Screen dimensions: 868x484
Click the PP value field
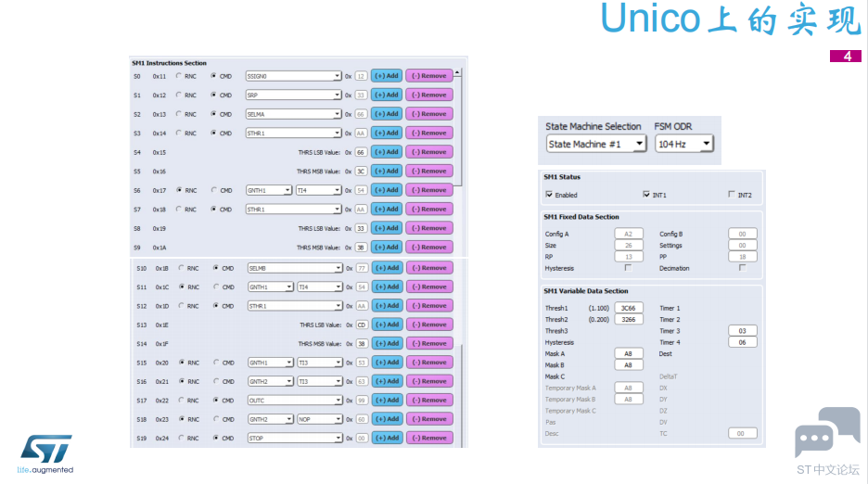click(742, 257)
